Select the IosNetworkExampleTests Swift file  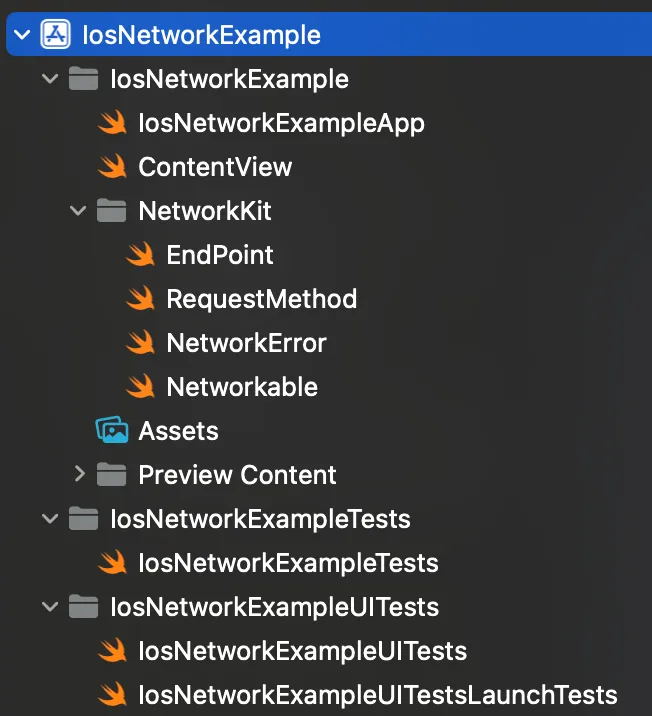pyautogui.click(x=288, y=563)
